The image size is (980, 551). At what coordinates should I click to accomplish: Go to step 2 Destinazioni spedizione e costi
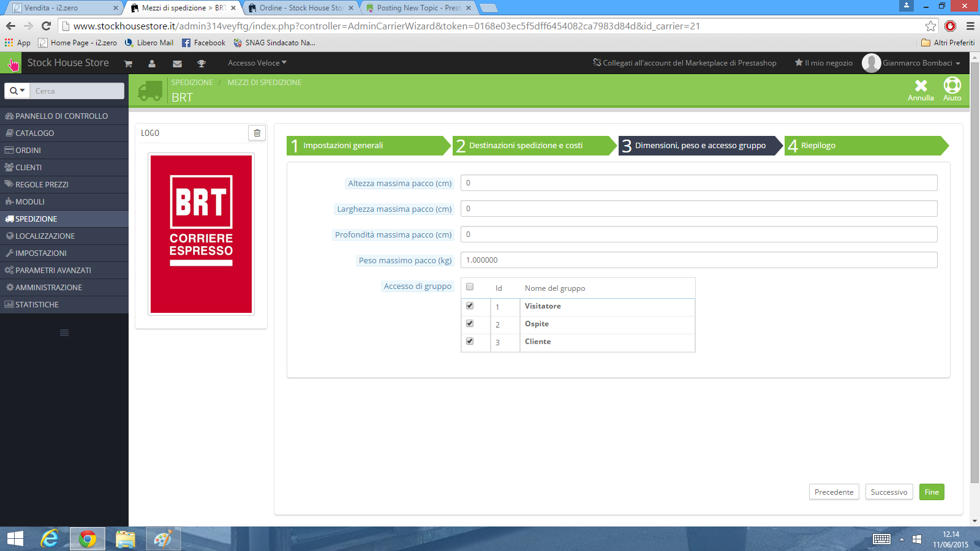pos(535,146)
